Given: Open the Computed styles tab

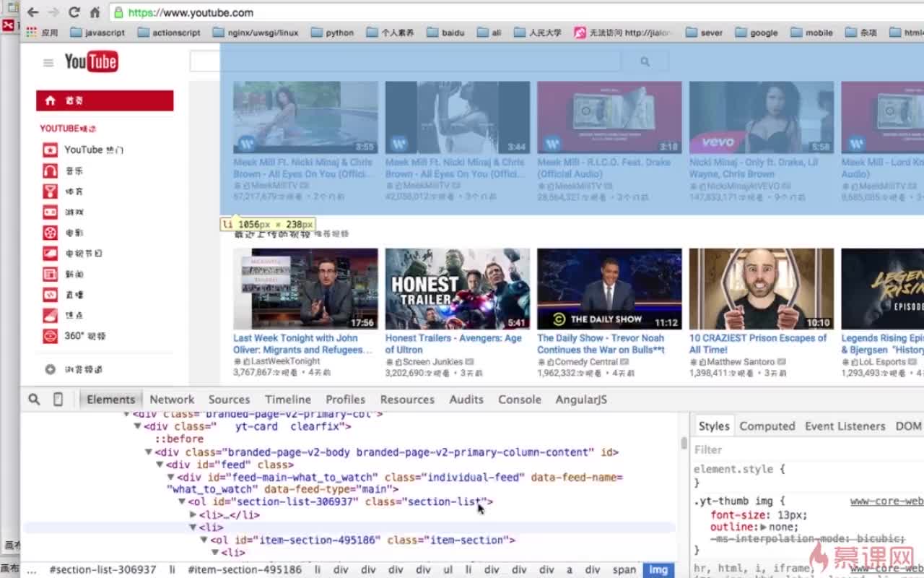Looking at the screenshot, I should tap(767, 426).
